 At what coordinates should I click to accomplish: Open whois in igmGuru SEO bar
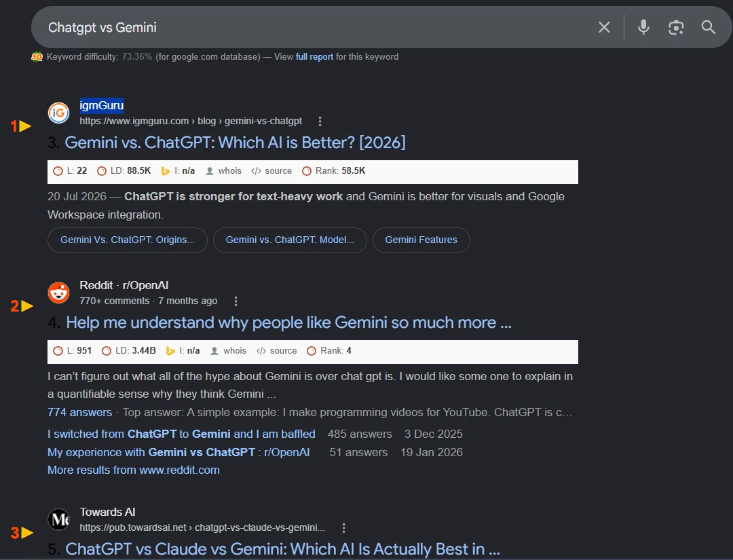pos(223,171)
